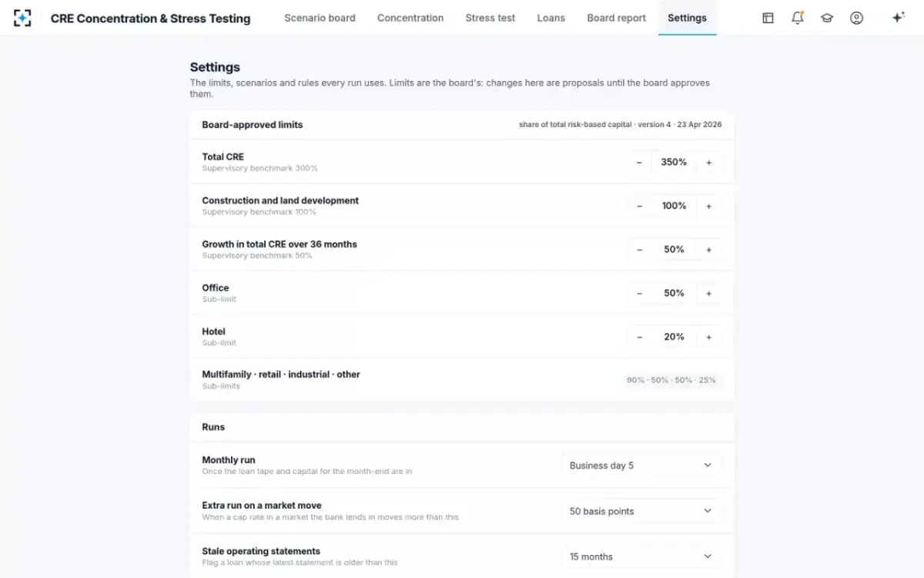Decrease Construction and land development limit

click(639, 206)
